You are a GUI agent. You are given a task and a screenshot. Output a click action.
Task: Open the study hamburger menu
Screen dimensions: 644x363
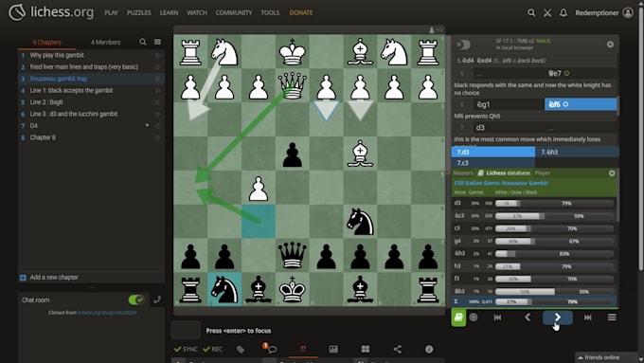click(x=157, y=42)
